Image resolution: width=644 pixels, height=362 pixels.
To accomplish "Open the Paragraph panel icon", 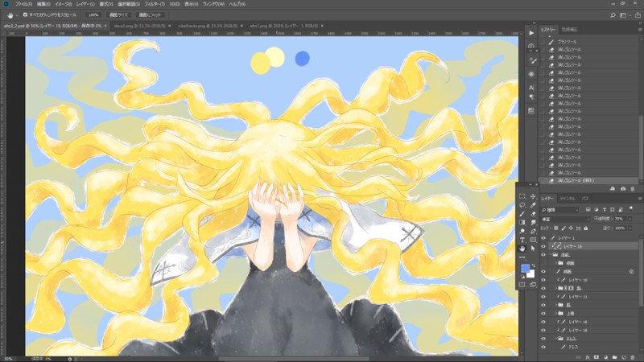I will click(x=531, y=97).
